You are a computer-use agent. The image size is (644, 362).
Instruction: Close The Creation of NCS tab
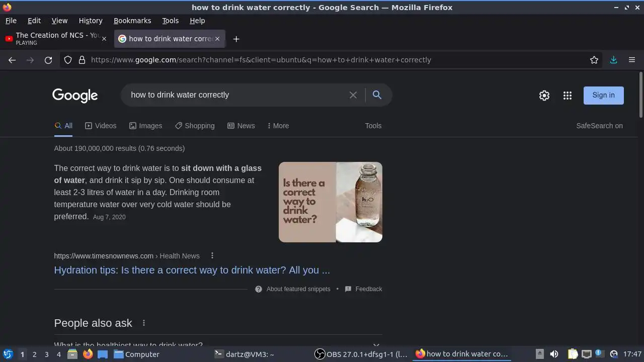click(x=104, y=39)
